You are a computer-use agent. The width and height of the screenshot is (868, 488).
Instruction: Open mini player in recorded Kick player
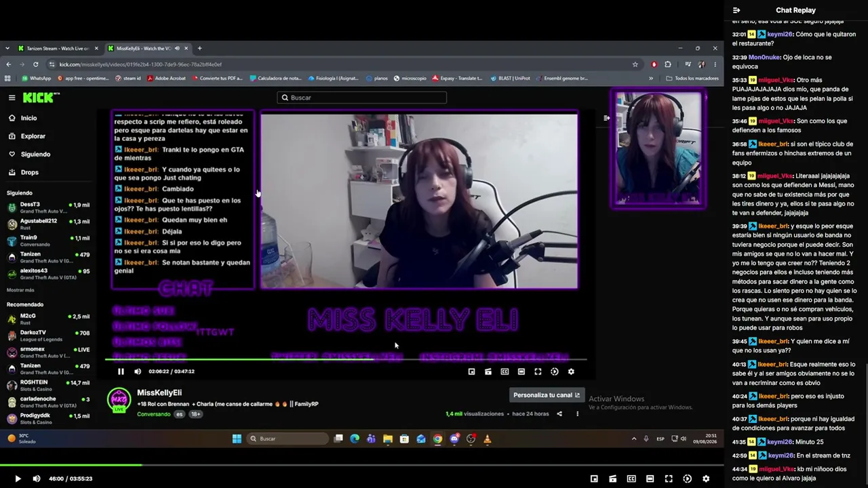point(471,371)
